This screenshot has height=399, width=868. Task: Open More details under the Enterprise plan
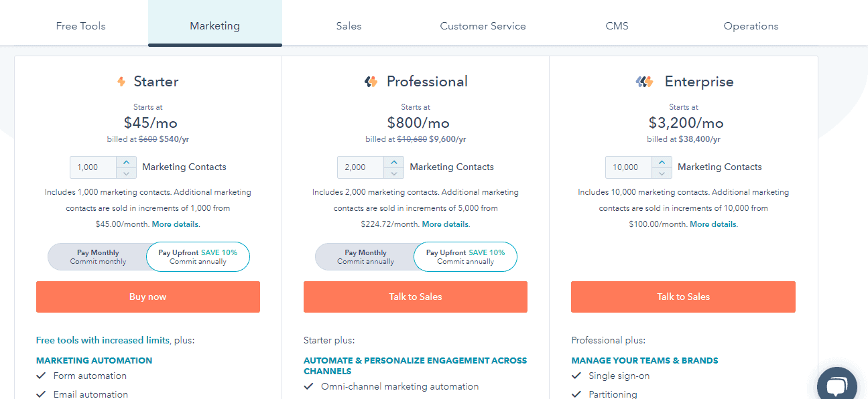click(712, 224)
